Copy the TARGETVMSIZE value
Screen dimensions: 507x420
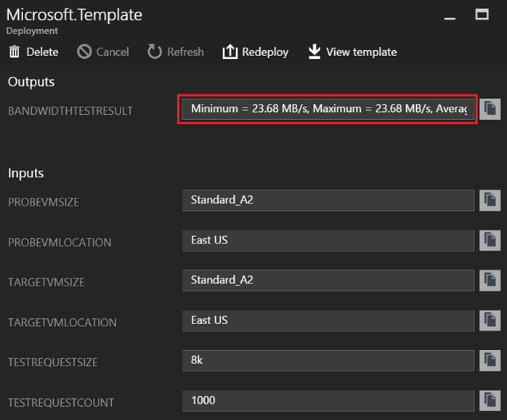coord(490,280)
